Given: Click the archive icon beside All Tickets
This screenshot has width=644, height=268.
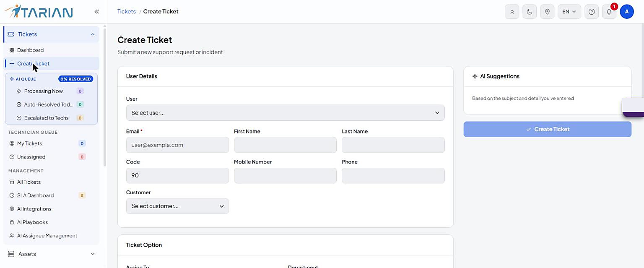Looking at the screenshot, I should pyautogui.click(x=12, y=182).
